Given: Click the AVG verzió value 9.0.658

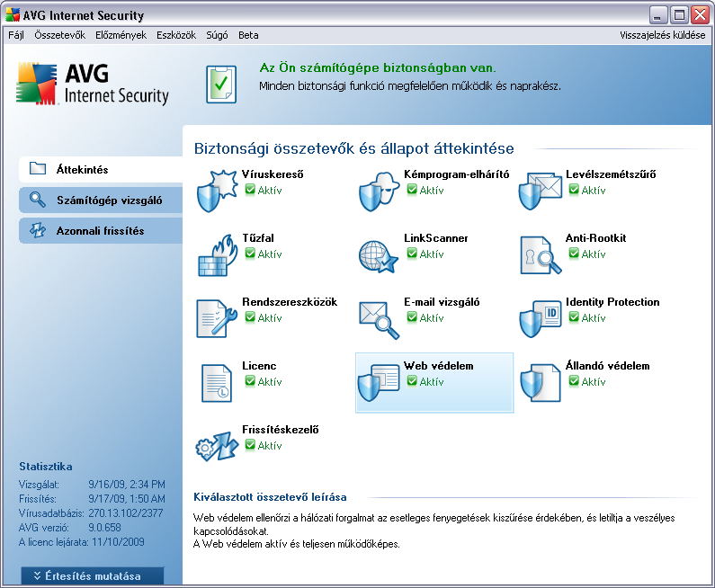Looking at the screenshot, I should click(104, 528).
